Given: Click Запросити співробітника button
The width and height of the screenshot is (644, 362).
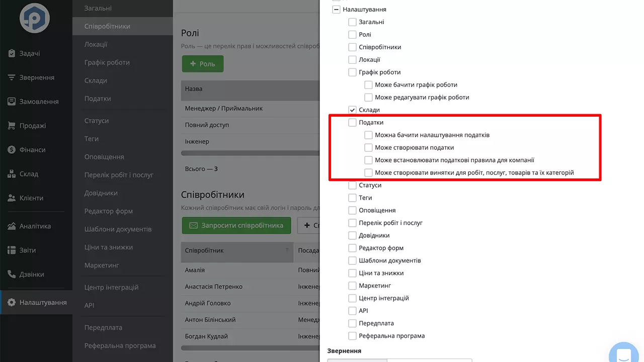Looking at the screenshot, I should pos(236,225).
